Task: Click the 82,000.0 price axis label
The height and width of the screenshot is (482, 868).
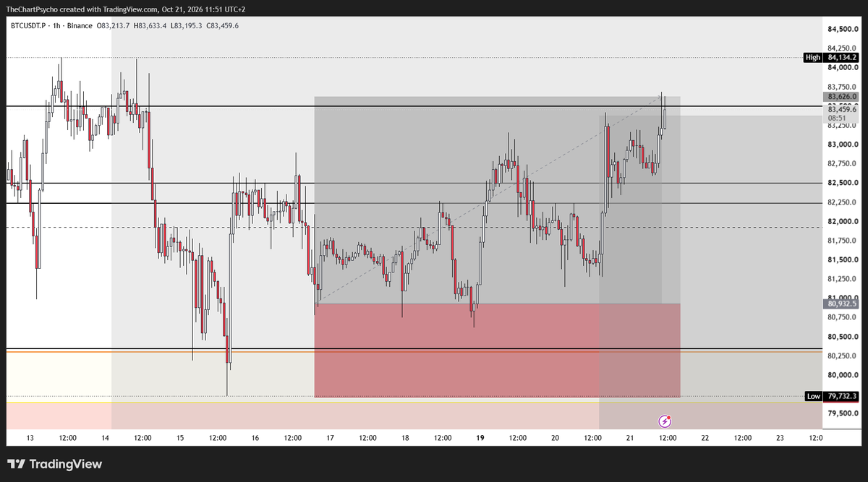Action: point(843,221)
